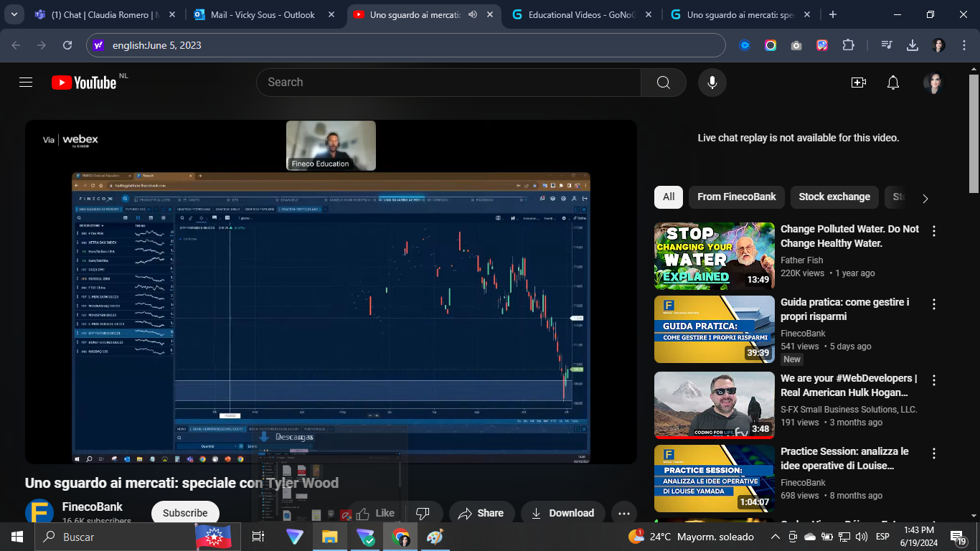The width and height of the screenshot is (980, 551).
Task: Subscribe to FinecoBank channel
Action: click(185, 513)
